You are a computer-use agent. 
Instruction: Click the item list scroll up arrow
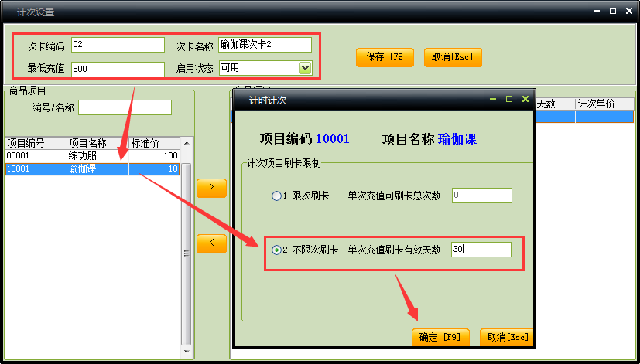point(187,143)
